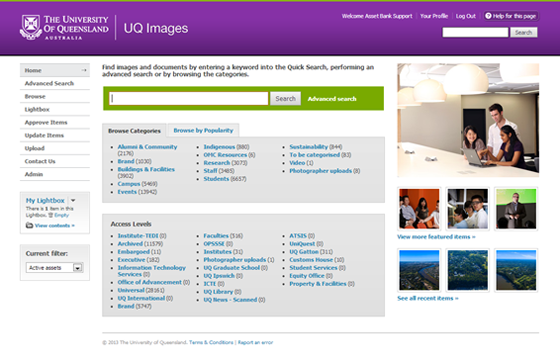Open UQ Gatton access level
Image resolution: width=560 pixels, height=363 pixels.
[x=304, y=252]
